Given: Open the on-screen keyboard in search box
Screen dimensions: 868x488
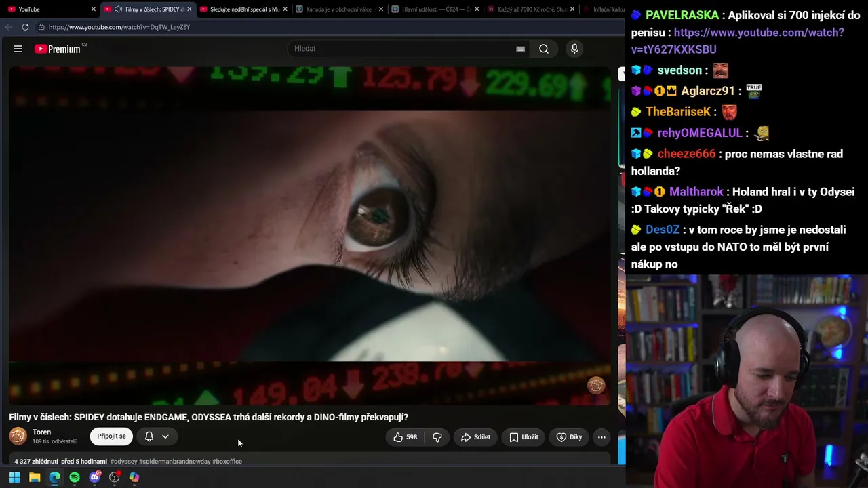Looking at the screenshot, I should [520, 49].
